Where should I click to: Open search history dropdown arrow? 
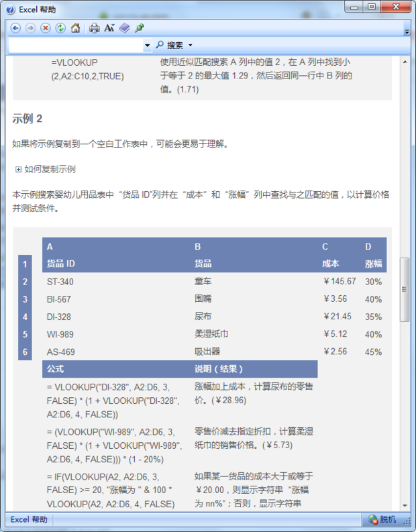click(147, 45)
